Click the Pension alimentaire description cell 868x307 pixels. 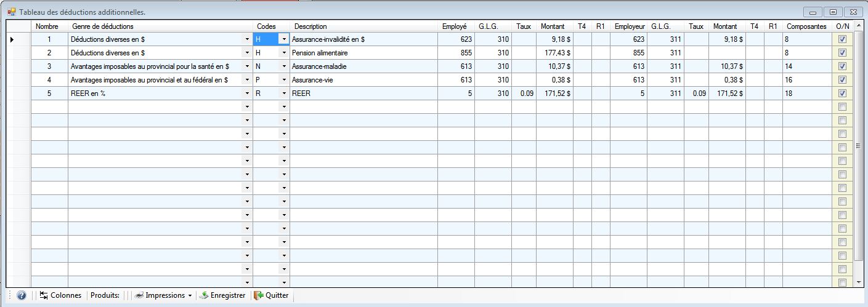pyautogui.click(x=363, y=53)
